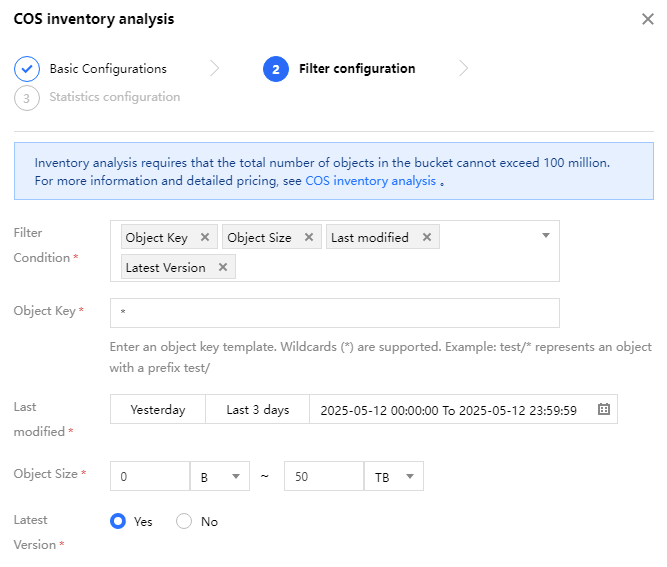This screenshot has width=667, height=567.
Task: Remove the Object Key filter tag
Action: (x=205, y=238)
